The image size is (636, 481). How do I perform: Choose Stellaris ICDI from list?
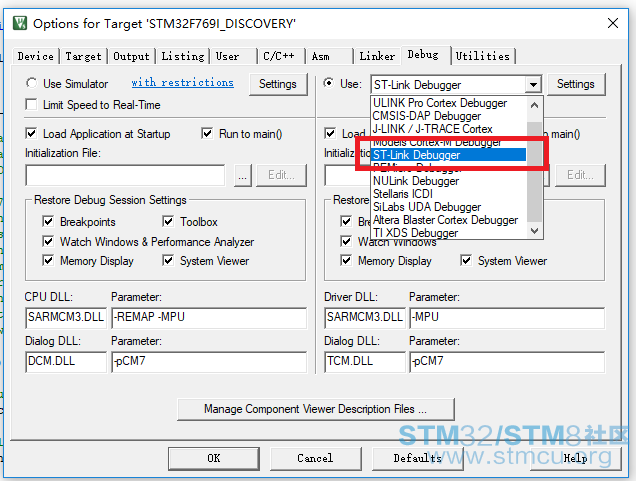point(449,194)
